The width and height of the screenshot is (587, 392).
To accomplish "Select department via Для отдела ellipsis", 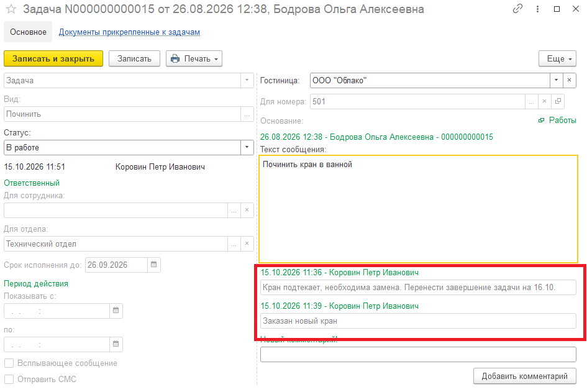I will tap(234, 244).
